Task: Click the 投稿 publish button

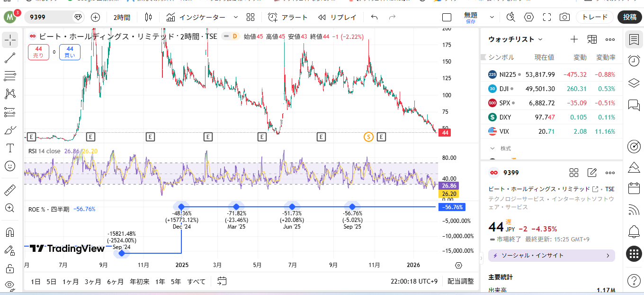Action: (x=629, y=18)
